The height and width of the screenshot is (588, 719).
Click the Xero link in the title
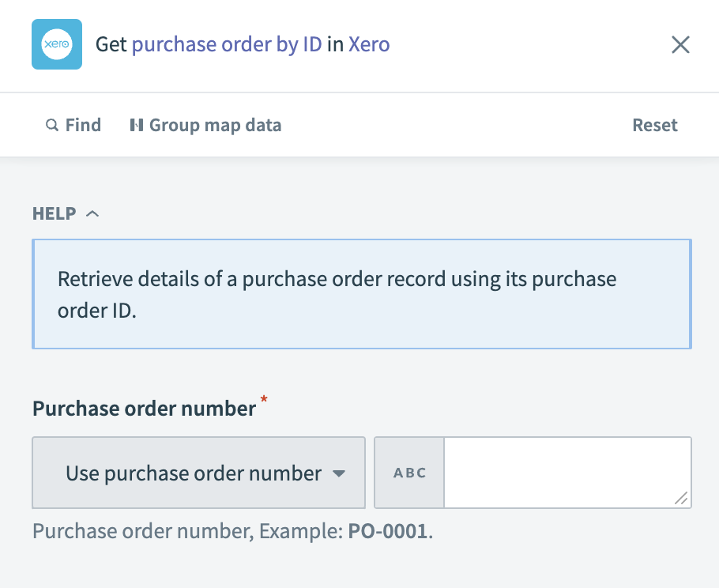tap(369, 44)
